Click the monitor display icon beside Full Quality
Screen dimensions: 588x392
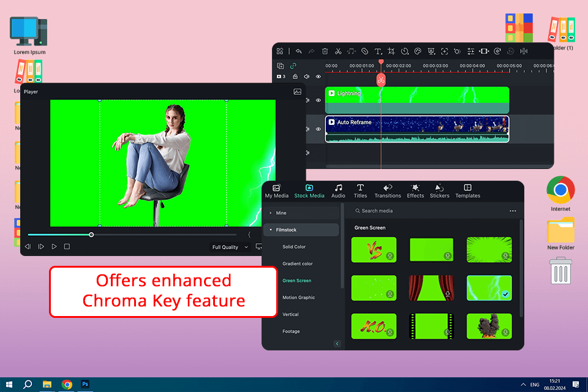[x=258, y=246]
